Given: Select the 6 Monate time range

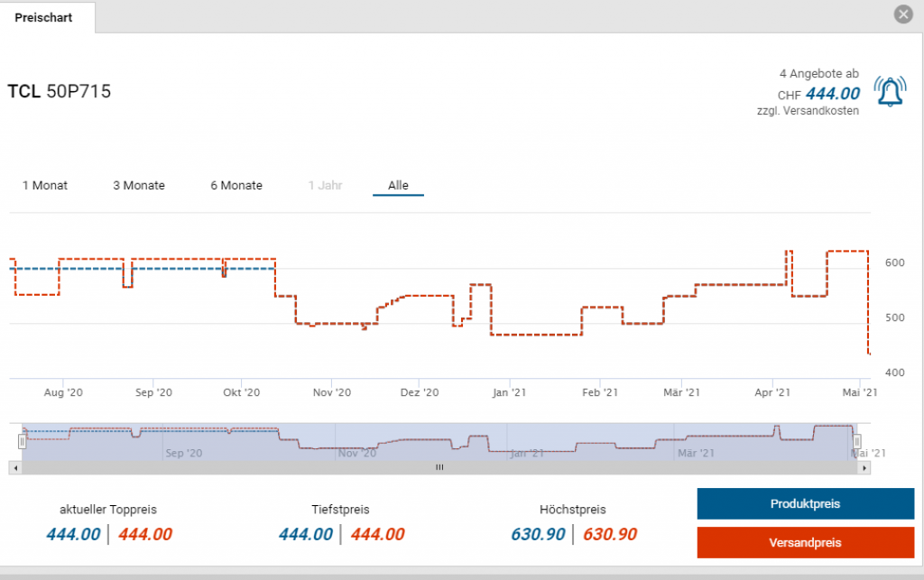Looking at the screenshot, I should pyautogui.click(x=236, y=186).
